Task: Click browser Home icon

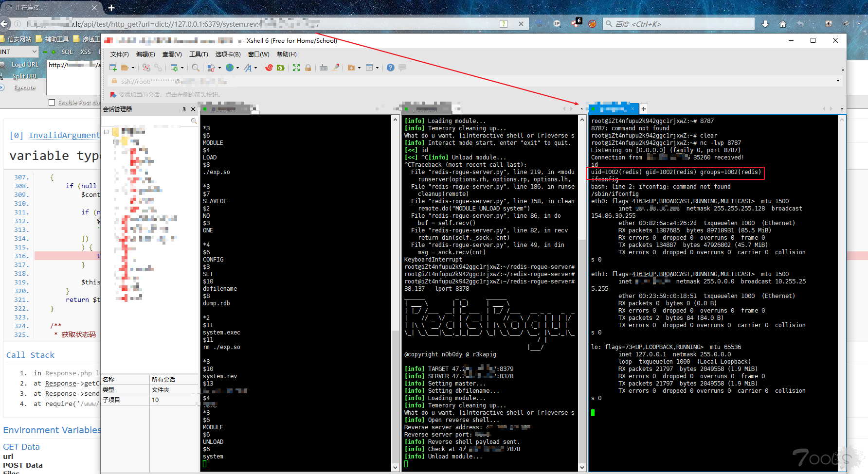Action: pyautogui.click(x=783, y=24)
